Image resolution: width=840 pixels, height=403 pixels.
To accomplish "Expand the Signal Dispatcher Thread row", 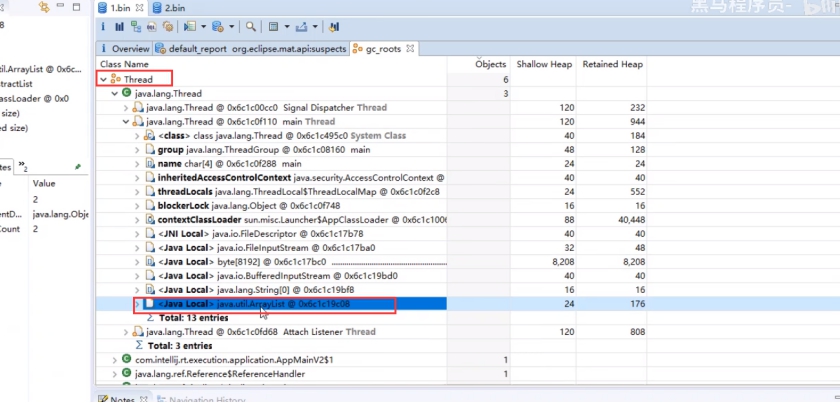I will (x=125, y=108).
